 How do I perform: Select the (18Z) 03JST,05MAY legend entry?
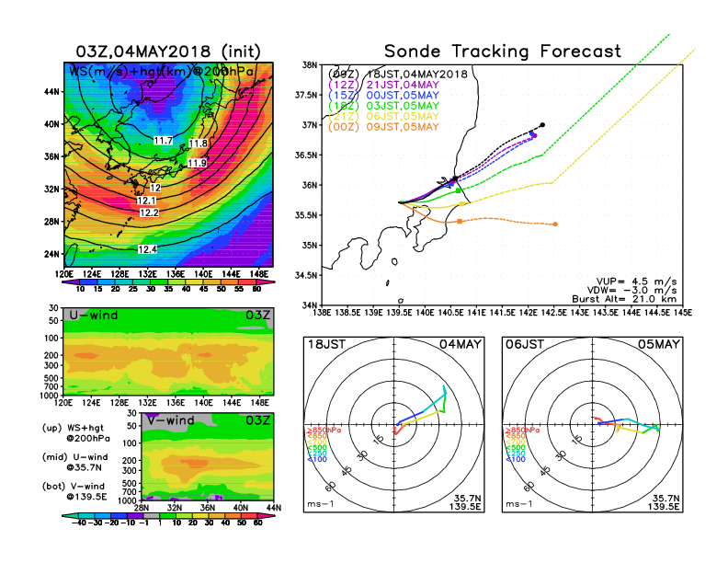pos(383,106)
